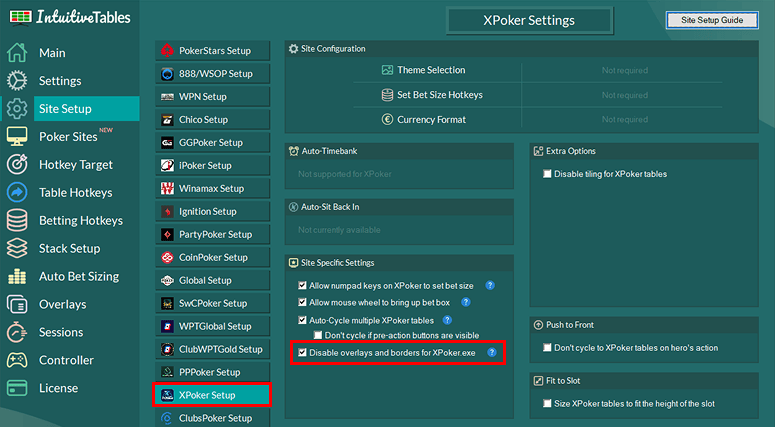Click the Table Hotkeys arrow icon
The width and height of the screenshot is (775, 427).
tap(17, 192)
